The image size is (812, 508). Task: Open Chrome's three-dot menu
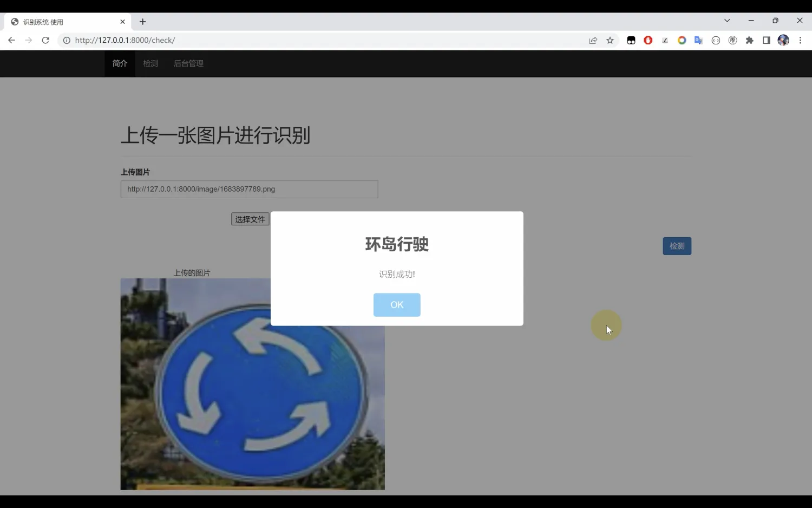(801, 40)
